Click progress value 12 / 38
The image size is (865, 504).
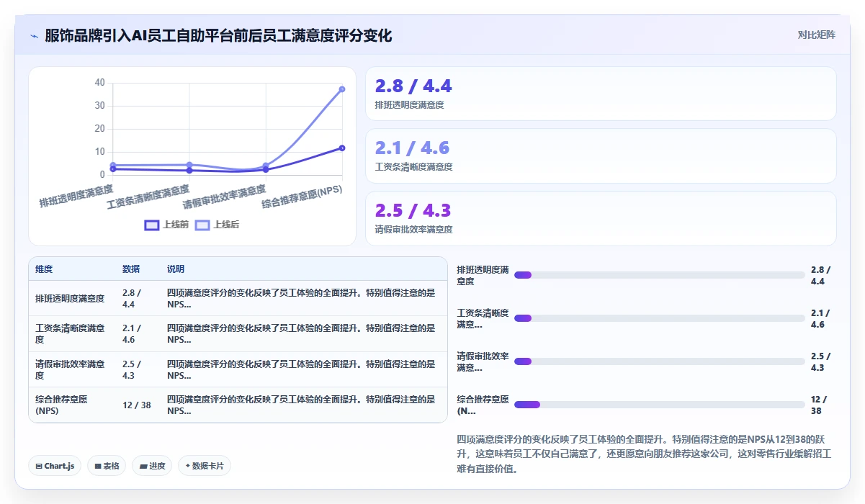click(x=820, y=405)
